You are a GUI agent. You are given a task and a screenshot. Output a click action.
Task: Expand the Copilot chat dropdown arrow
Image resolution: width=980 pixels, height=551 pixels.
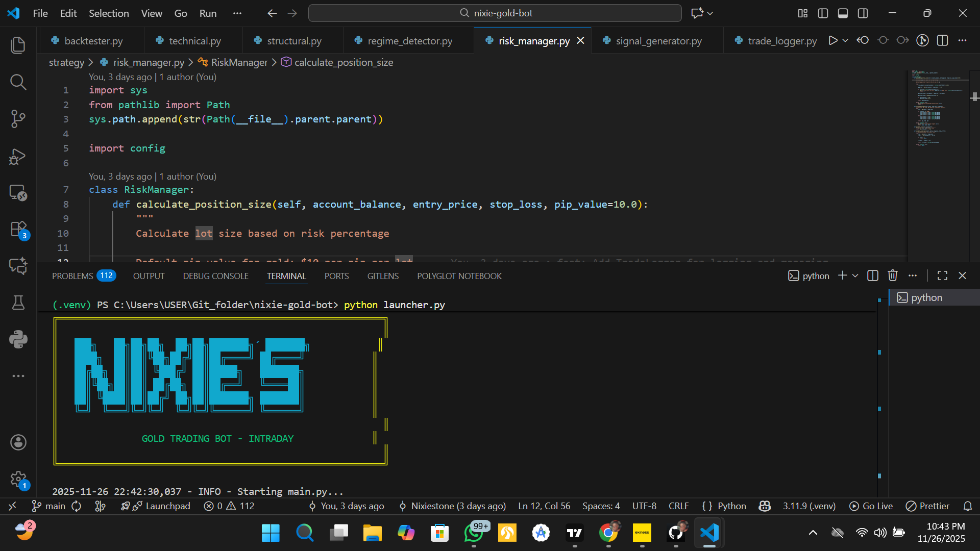pos(710,13)
